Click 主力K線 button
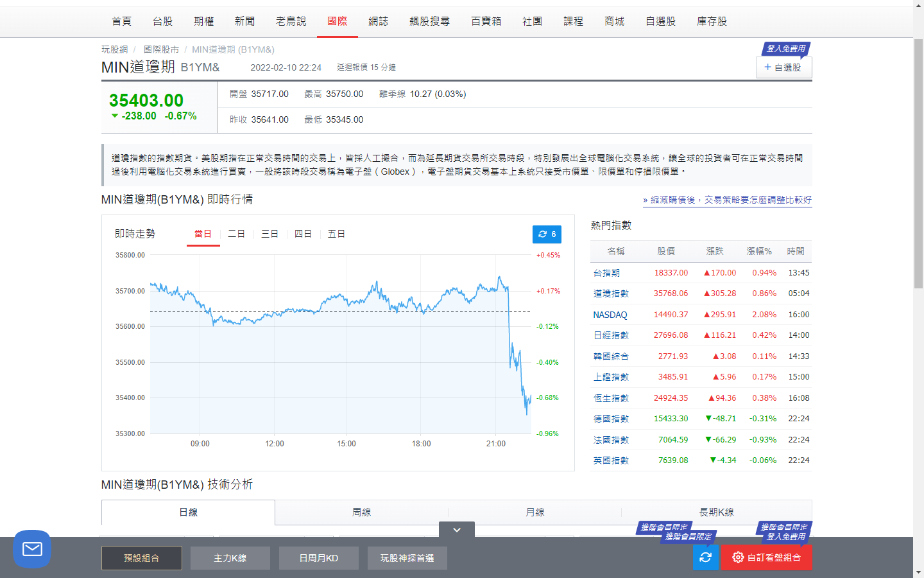Viewport: 924px width, 578px height. click(230, 558)
